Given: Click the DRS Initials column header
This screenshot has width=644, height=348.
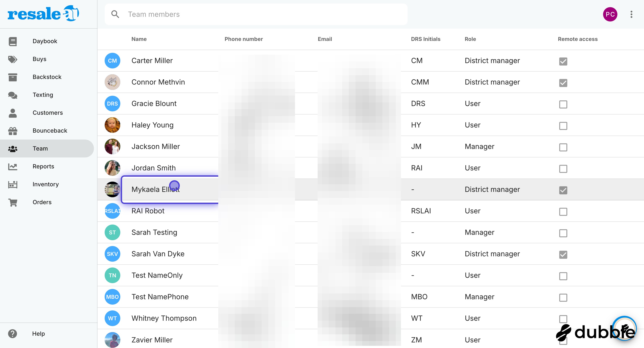Looking at the screenshot, I should point(426,39).
